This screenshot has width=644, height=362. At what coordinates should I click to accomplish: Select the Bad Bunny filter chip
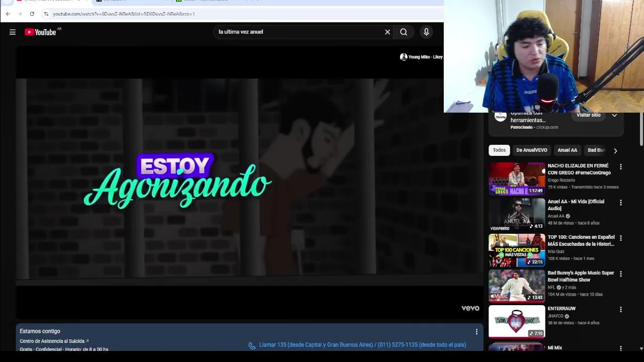pyautogui.click(x=596, y=150)
